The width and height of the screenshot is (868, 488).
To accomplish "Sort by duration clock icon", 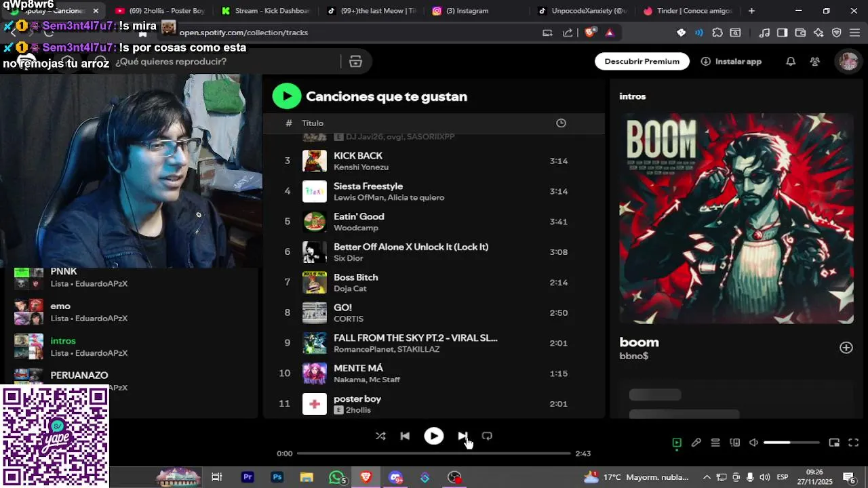I will [x=561, y=123].
